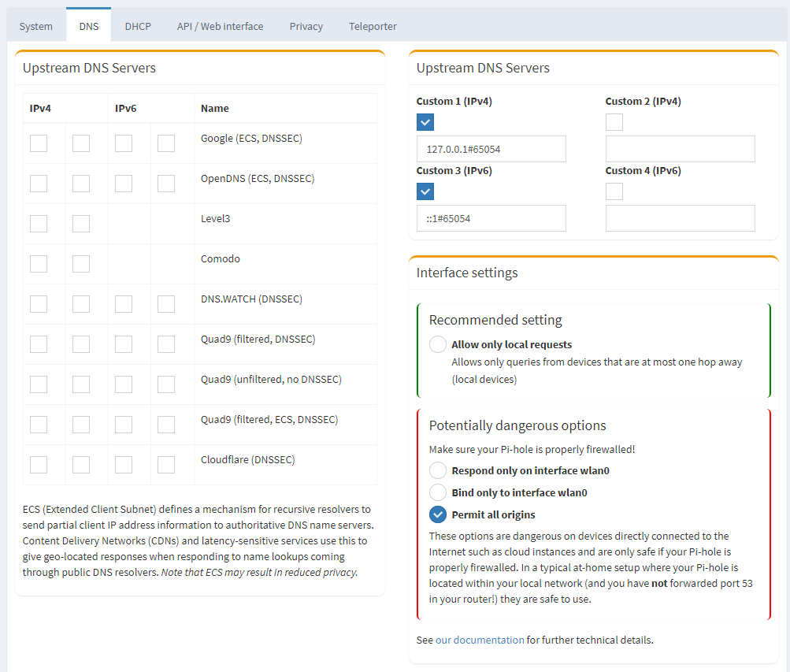Check DNS.WATCH second IPv4 server checkbox
This screenshot has height=672, width=790.
coord(81,304)
